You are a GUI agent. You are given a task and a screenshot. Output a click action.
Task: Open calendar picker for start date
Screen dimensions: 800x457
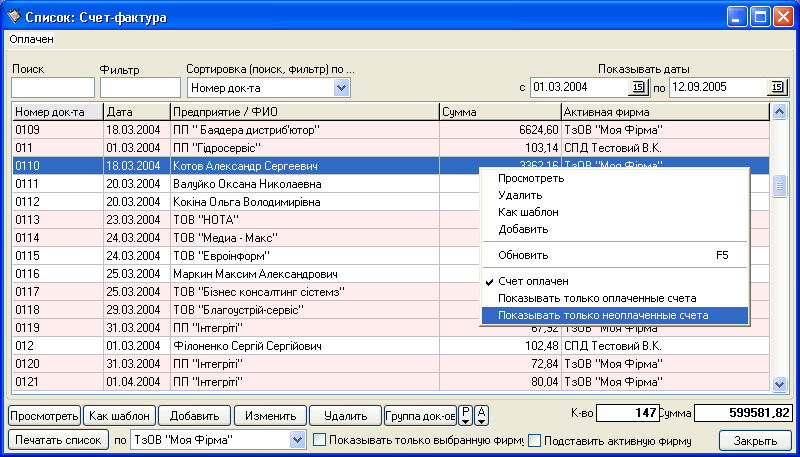tap(639, 87)
